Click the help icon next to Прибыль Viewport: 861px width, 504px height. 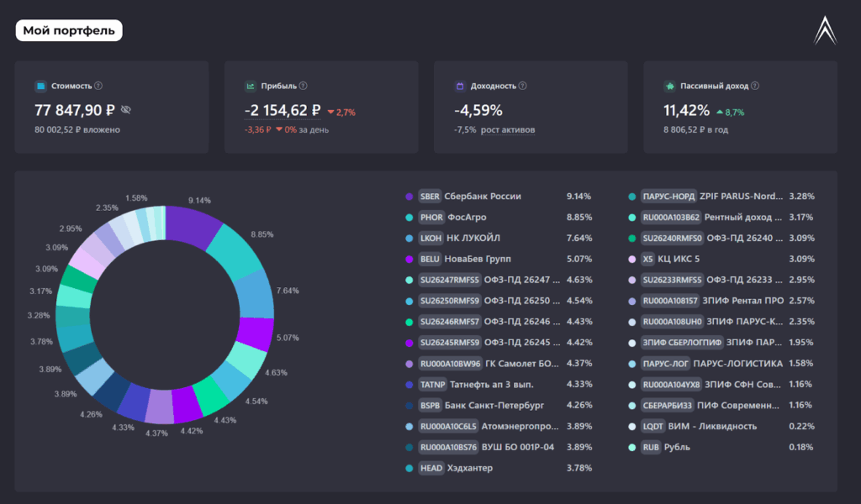[x=303, y=87]
